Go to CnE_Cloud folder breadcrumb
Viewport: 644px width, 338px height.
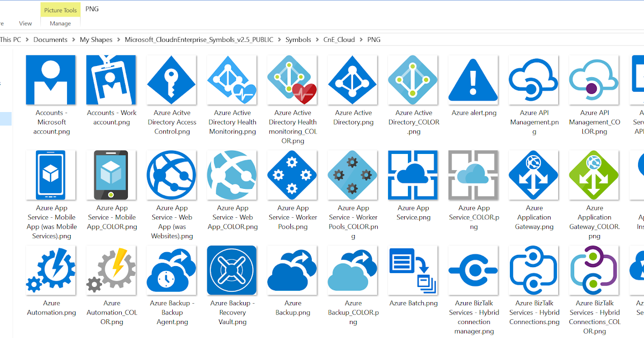(x=339, y=40)
